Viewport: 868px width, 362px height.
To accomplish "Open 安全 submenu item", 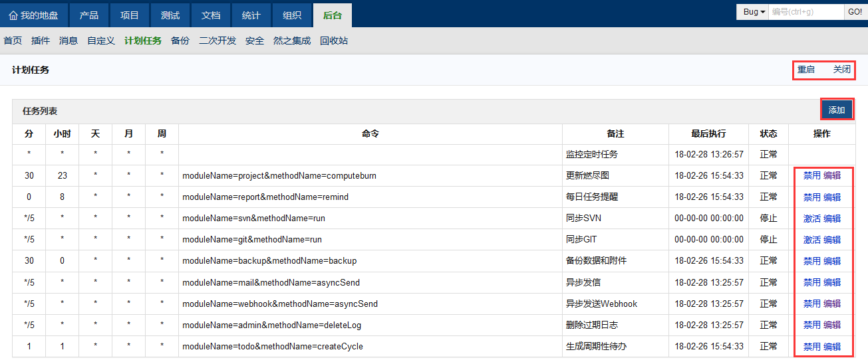I will pos(255,41).
